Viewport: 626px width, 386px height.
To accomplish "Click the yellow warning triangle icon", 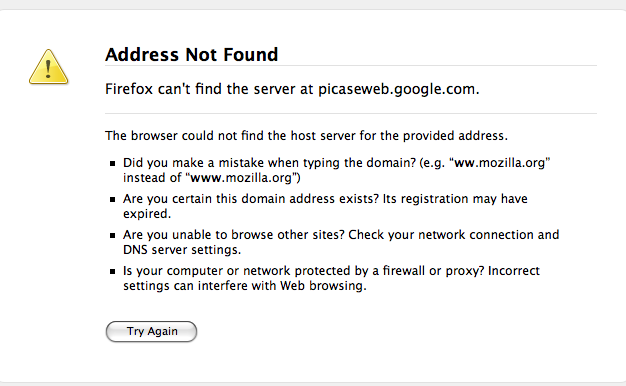I will click(48, 67).
